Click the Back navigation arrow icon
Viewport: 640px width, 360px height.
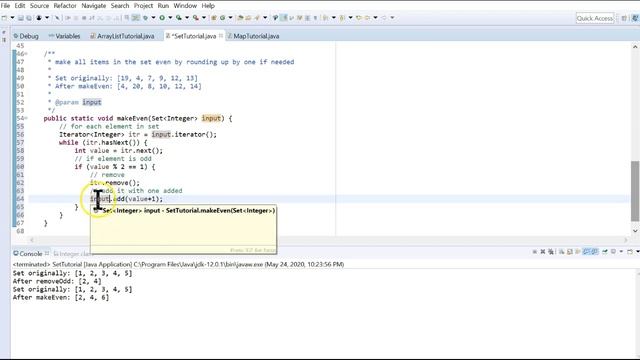coord(367,18)
